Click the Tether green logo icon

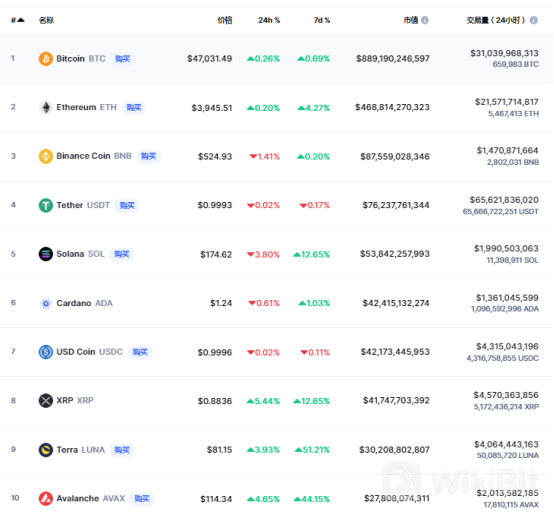46,205
